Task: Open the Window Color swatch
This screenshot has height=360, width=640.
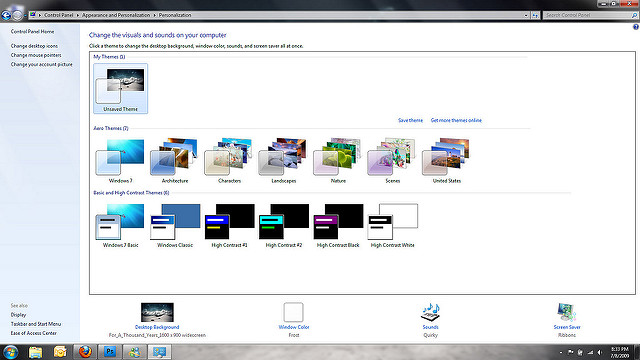Action: click(293, 312)
